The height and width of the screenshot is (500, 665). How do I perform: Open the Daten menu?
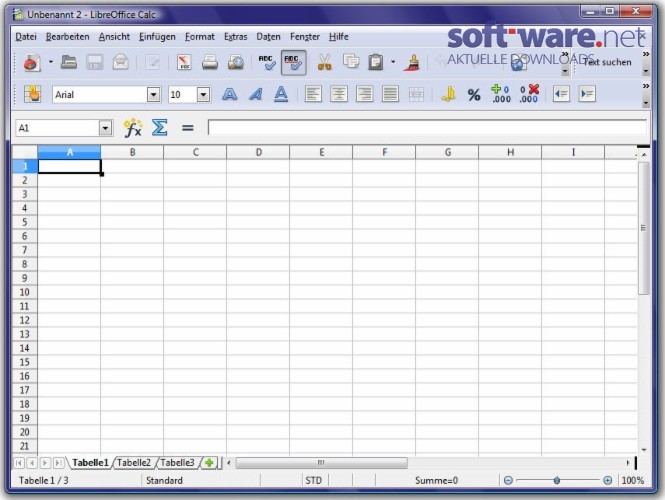(x=268, y=36)
